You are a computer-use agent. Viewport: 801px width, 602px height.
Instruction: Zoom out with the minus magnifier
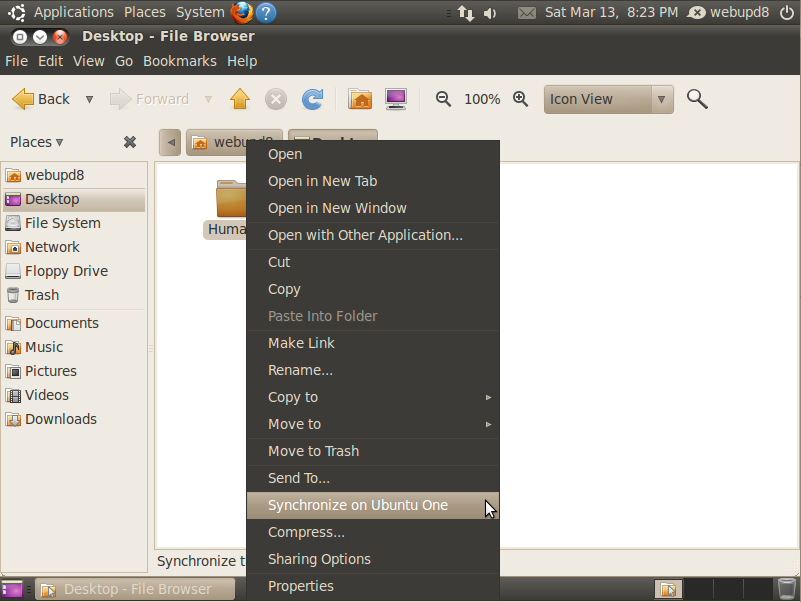coord(443,99)
